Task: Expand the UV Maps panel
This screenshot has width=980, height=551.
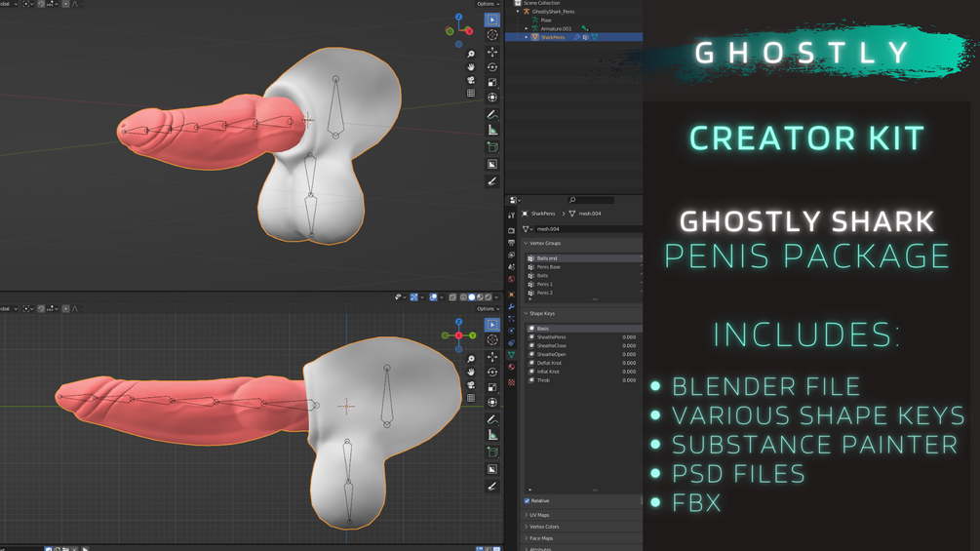Action: click(x=527, y=515)
